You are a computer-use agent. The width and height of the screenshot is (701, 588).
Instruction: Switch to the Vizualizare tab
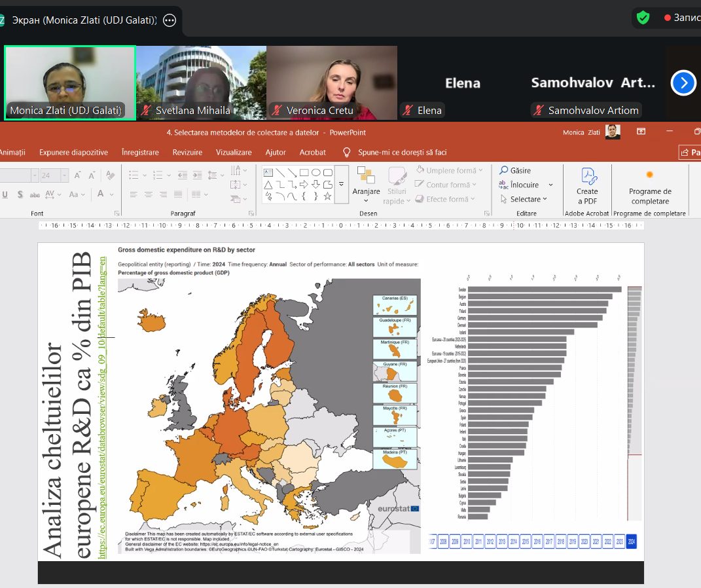[x=234, y=152]
